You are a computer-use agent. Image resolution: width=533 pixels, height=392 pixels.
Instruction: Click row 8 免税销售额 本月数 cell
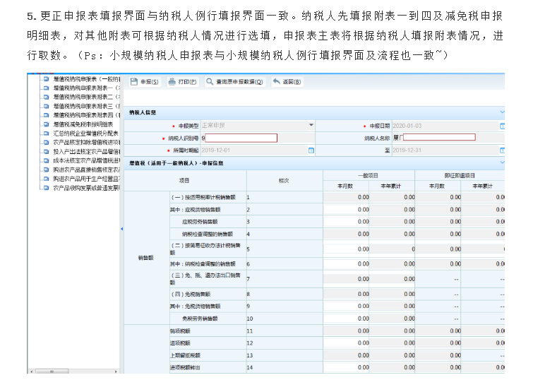pos(346,294)
